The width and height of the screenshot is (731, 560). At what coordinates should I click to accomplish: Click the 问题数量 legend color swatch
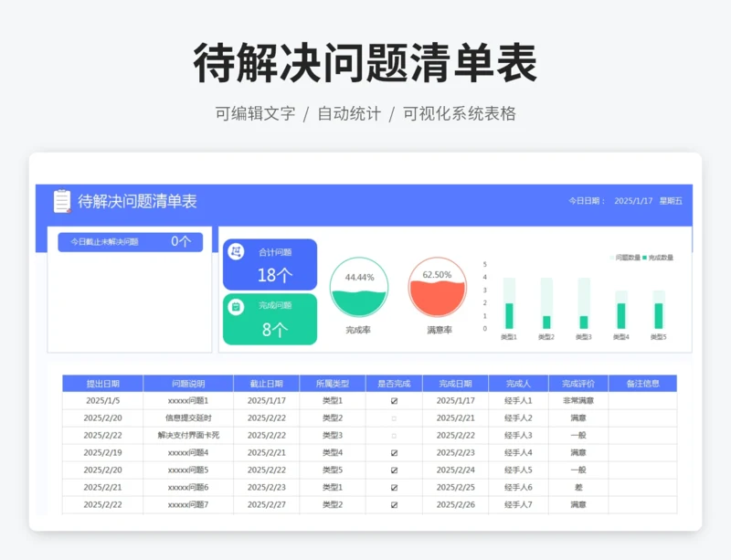(x=612, y=258)
